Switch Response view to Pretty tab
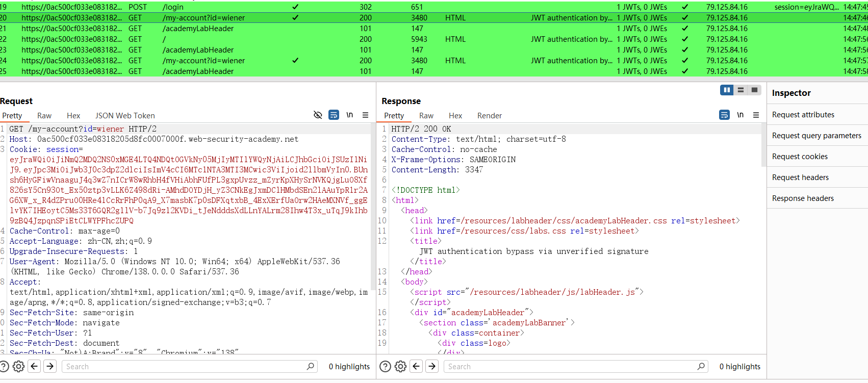 point(394,116)
